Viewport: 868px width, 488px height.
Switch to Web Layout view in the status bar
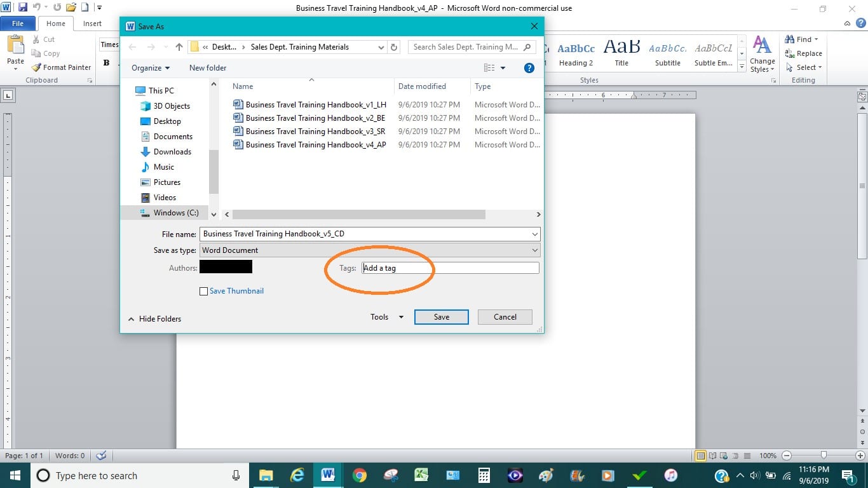722,456
